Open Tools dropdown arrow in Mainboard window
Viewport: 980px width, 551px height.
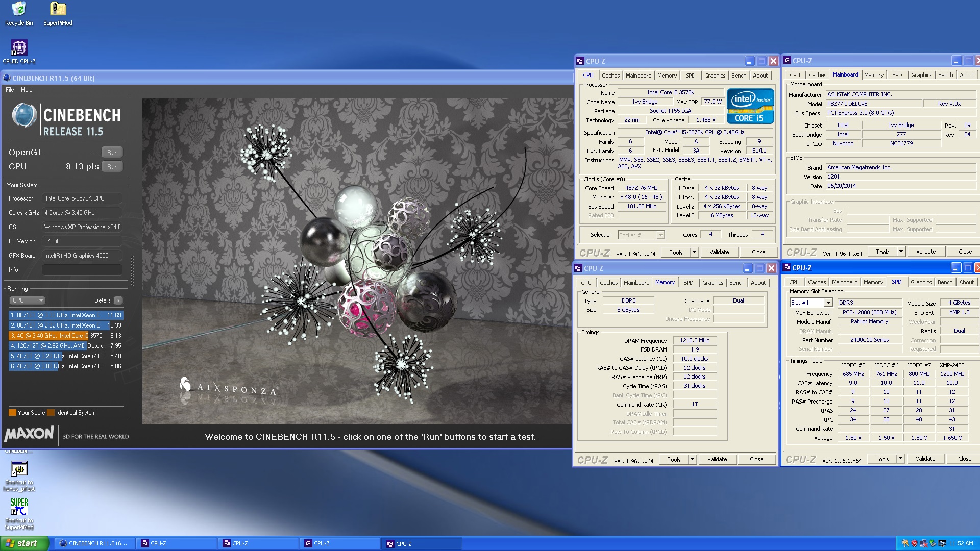901,252
